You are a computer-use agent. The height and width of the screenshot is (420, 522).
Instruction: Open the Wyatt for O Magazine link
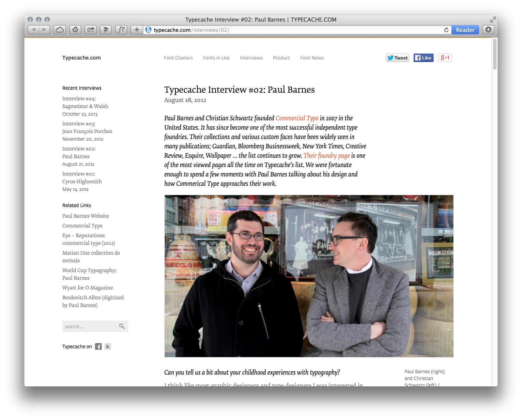pos(87,288)
